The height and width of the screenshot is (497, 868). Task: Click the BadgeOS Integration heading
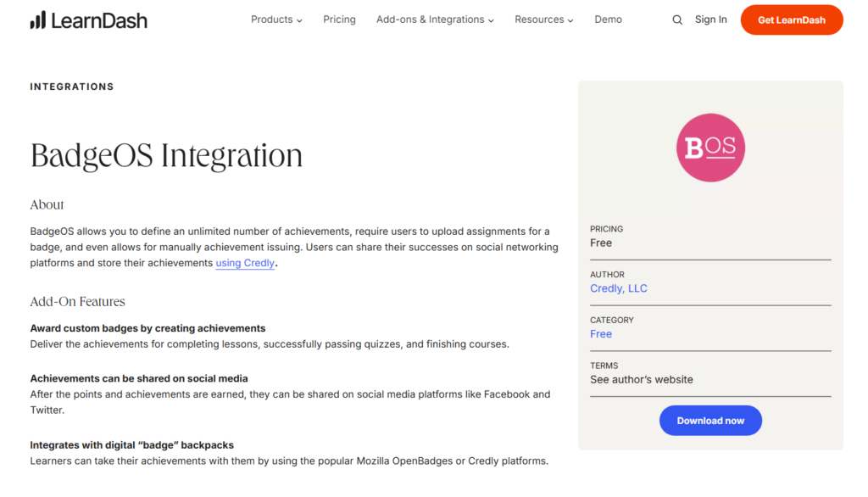click(166, 156)
